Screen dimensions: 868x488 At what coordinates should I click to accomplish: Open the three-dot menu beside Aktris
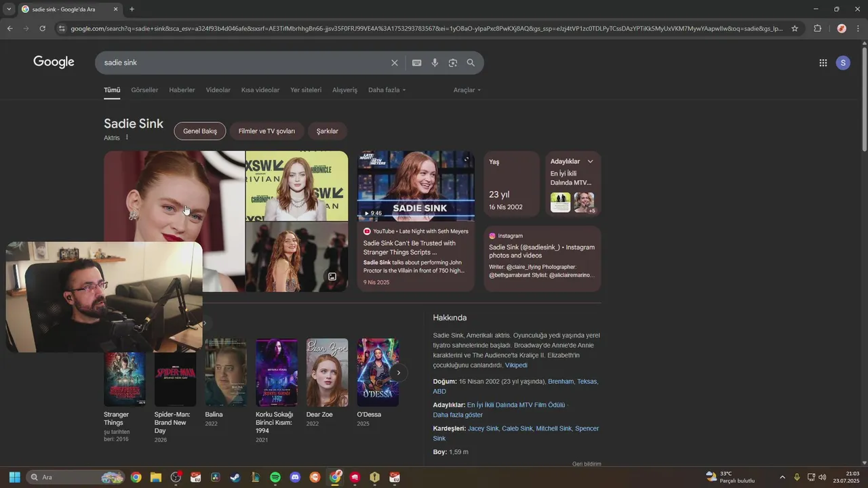(127, 138)
